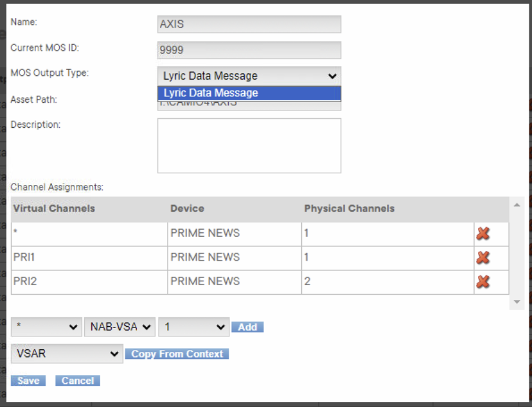Viewport: 532px width, 407px height.
Task: Open the VSAR context dropdown
Action: coord(66,354)
